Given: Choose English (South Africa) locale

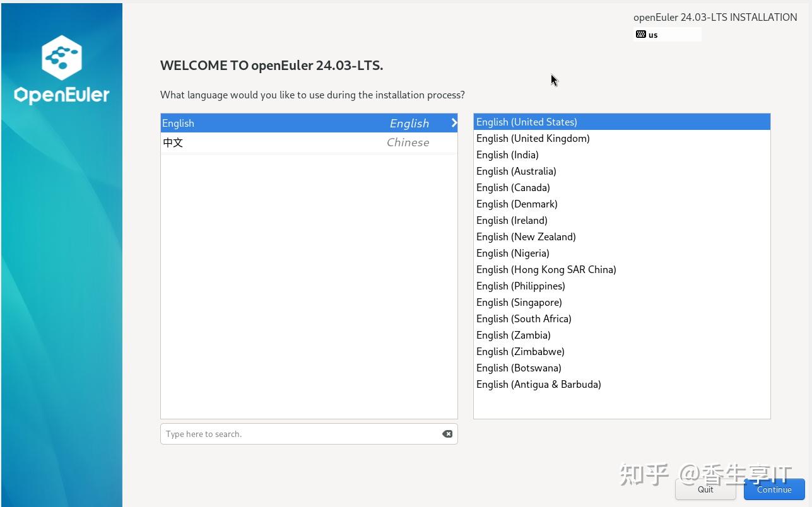Looking at the screenshot, I should pos(524,318).
